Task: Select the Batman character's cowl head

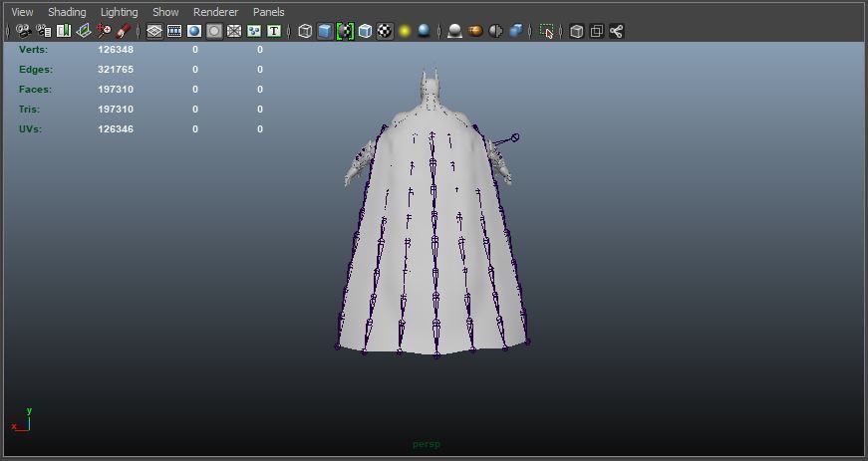Action: pyautogui.click(x=431, y=88)
